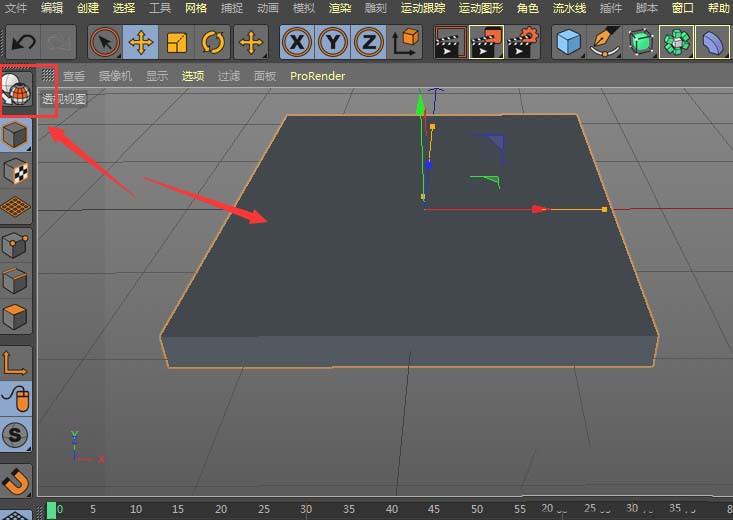This screenshot has height=520, width=733.
Task: Open the Subdivision Surface generators
Action: (x=641, y=43)
